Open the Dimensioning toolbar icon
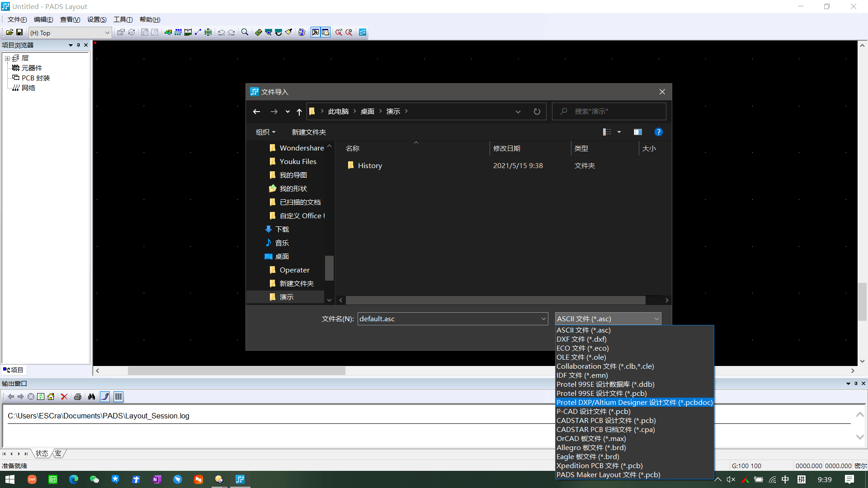The width and height of the screenshot is (868, 488). click(188, 32)
